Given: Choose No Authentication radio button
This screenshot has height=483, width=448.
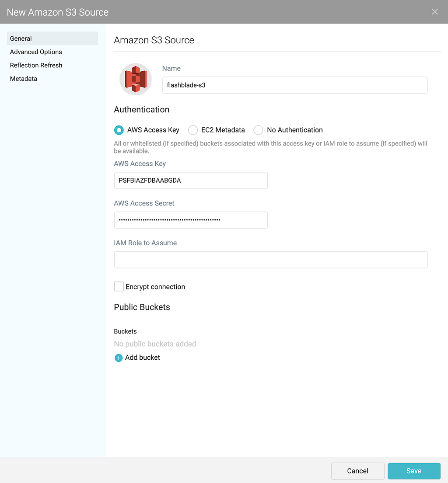Looking at the screenshot, I should 258,130.
